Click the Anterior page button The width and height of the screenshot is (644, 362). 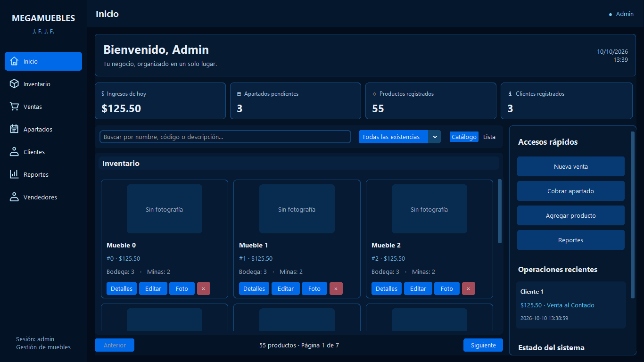coord(115,345)
